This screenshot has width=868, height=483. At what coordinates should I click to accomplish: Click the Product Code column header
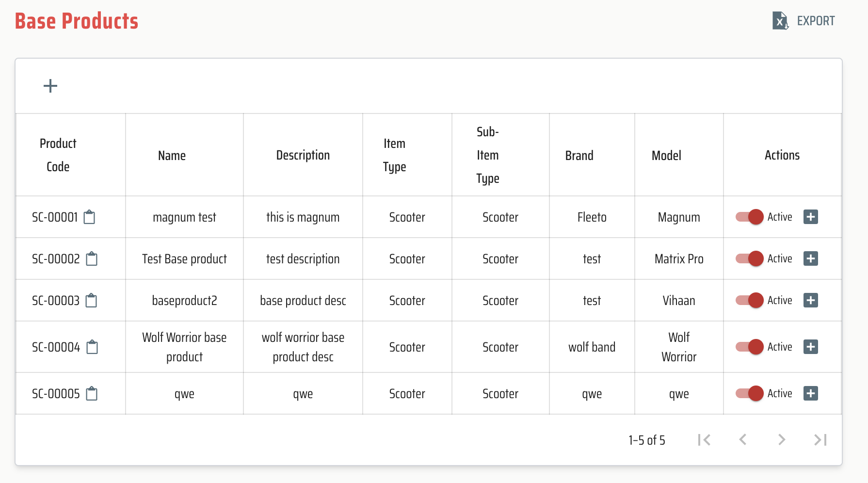[x=58, y=155]
